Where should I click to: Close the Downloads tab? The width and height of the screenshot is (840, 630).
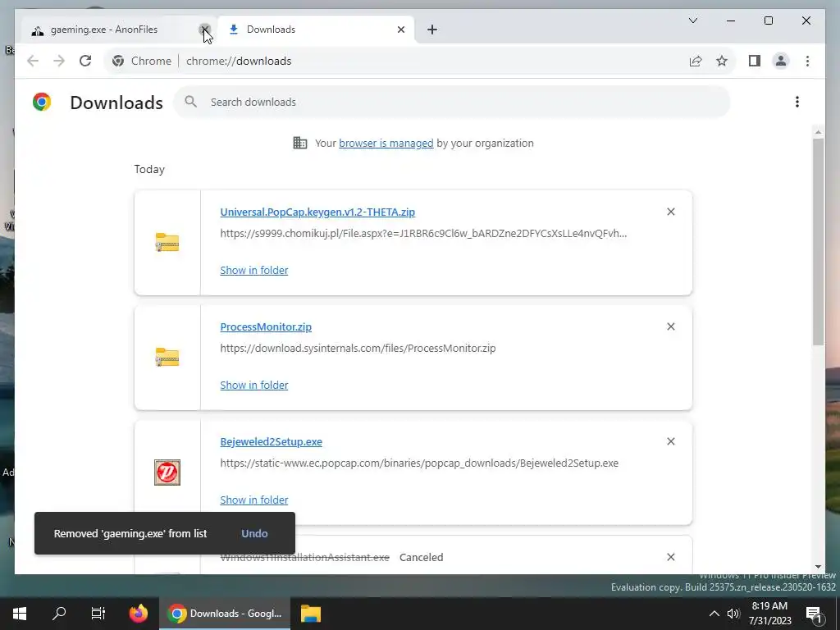pos(400,30)
